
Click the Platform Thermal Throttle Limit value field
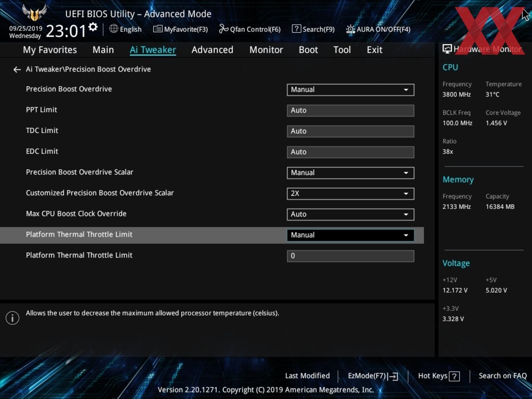350,256
